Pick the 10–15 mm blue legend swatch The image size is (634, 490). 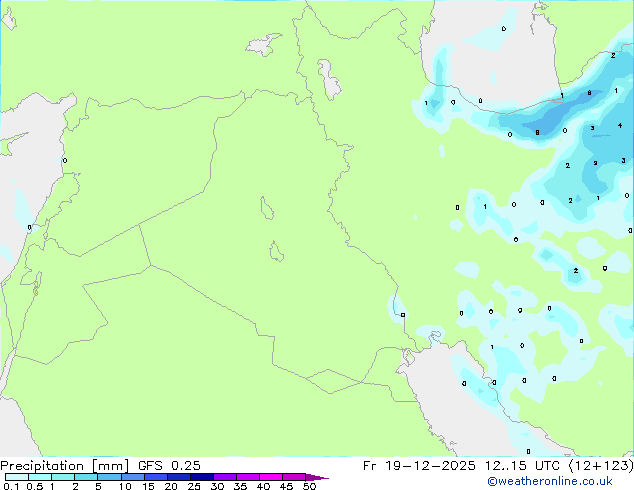133,477
